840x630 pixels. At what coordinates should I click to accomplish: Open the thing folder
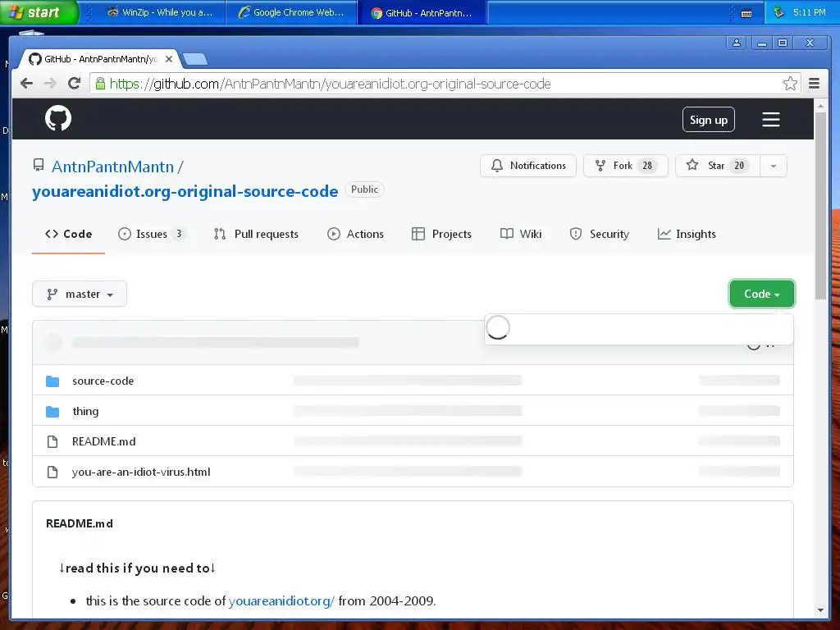coord(85,412)
